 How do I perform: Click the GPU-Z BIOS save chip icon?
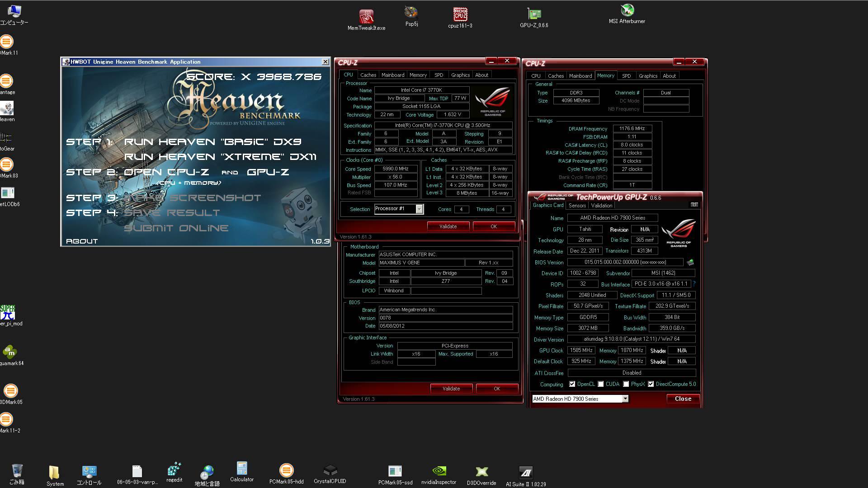pyautogui.click(x=690, y=262)
